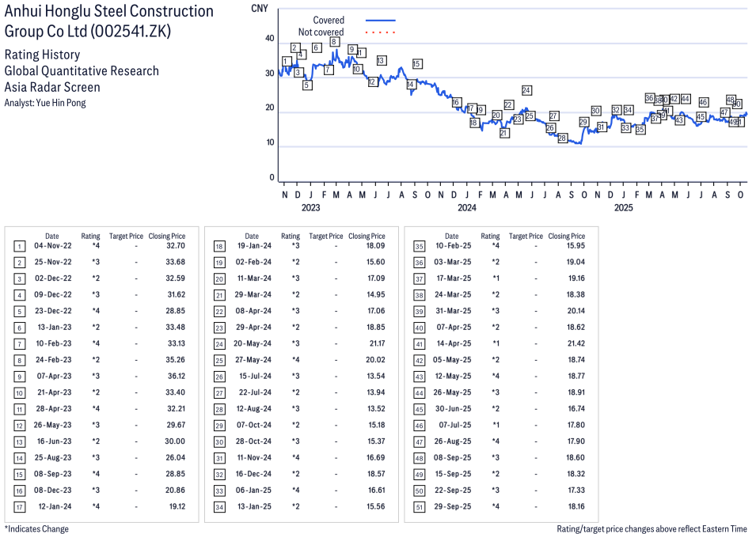Click marker 28 near the chart low
This screenshot has width=756, height=534.
click(x=562, y=138)
